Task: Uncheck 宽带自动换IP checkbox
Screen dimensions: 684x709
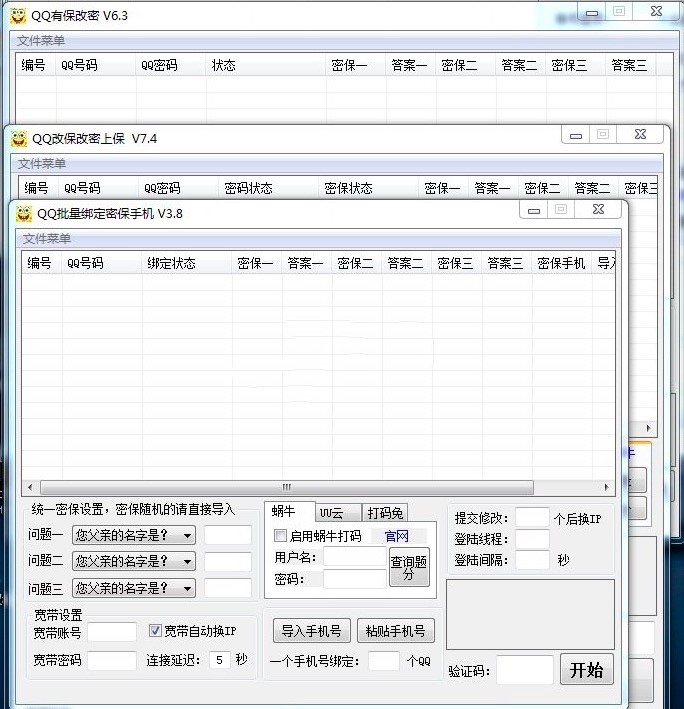Action: [x=155, y=630]
